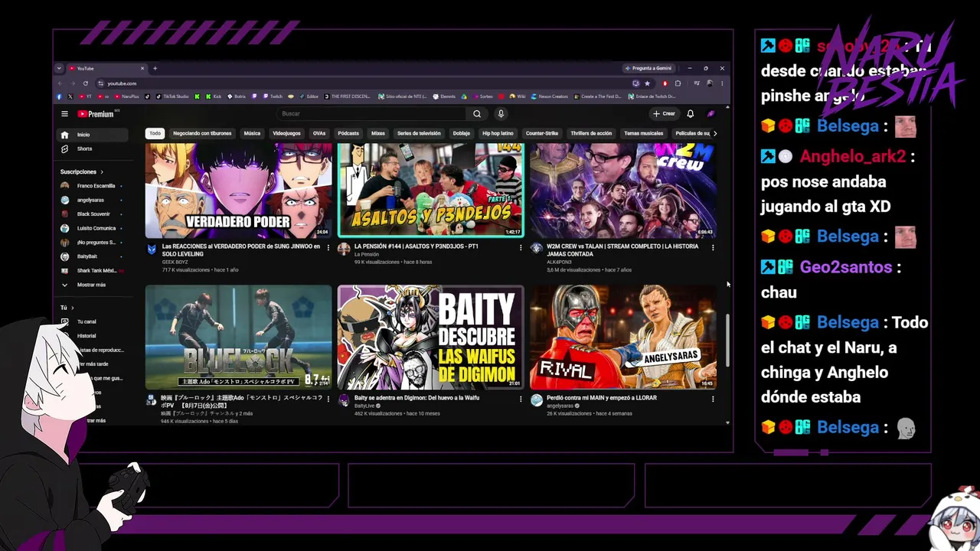Open the Facebook bookmark icon
The width and height of the screenshot is (980, 551).
tap(59, 96)
